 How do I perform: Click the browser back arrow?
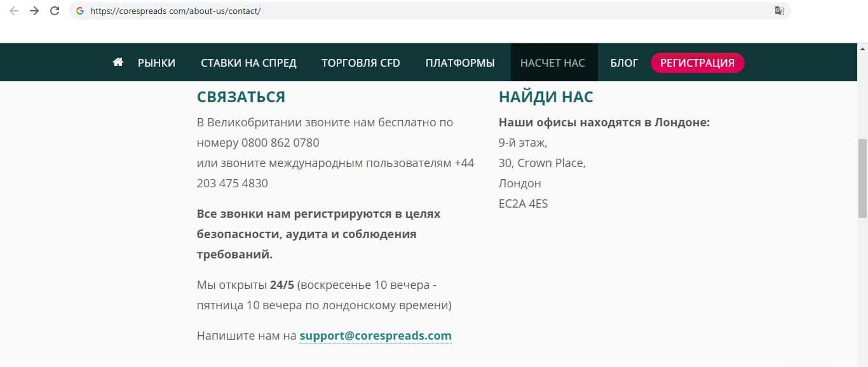pos(13,11)
